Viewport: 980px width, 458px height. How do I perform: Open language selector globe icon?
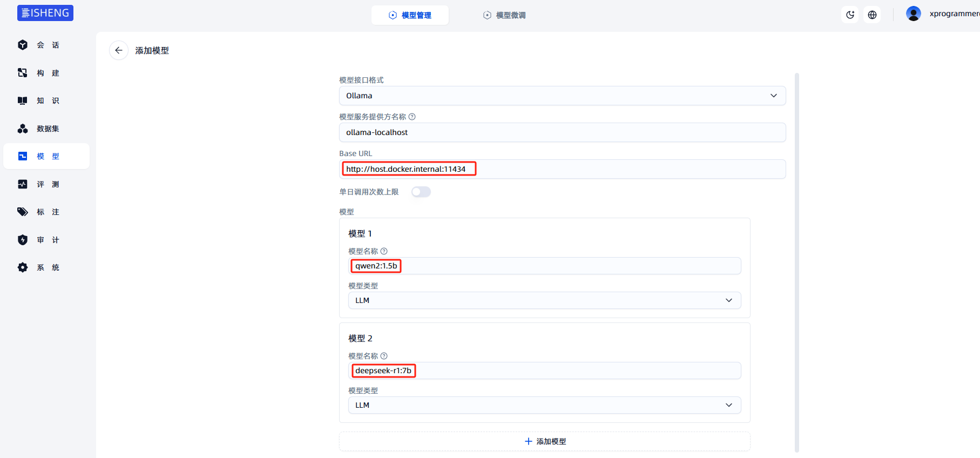click(x=872, y=15)
